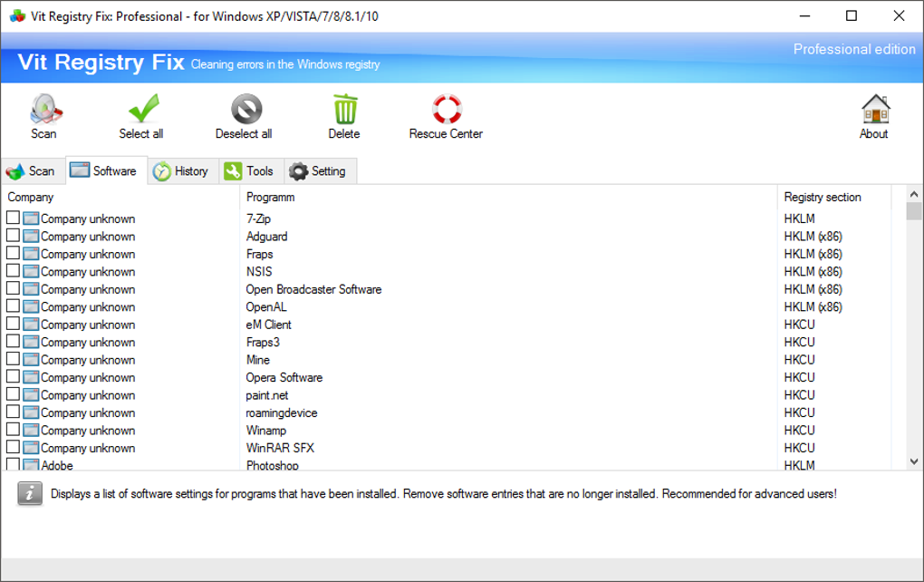924x582 pixels.
Task: Click the eM Client program name
Action: click(x=269, y=325)
